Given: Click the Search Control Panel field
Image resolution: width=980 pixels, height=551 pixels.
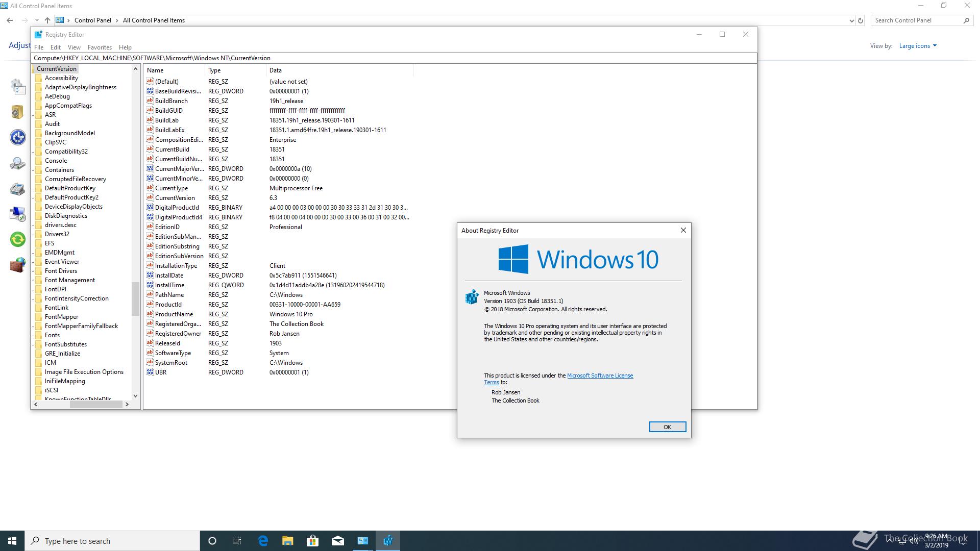Looking at the screenshot, I should [x=917, y=20].
